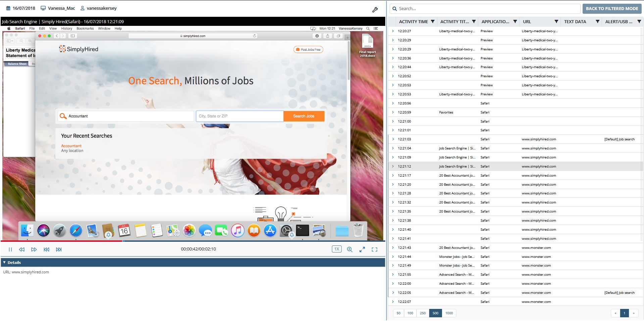This screenshot has height=321, width=644.
Task: Focus the activity Search field
Action: (x=485, y=9)
